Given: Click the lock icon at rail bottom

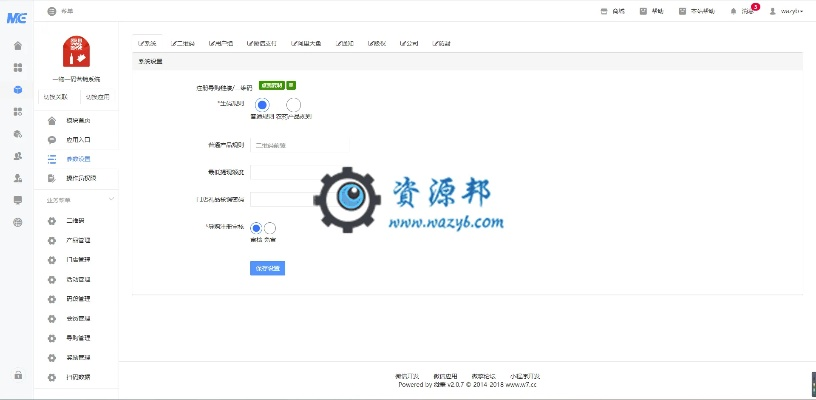Looking at the screenshot, I should 18,375.
